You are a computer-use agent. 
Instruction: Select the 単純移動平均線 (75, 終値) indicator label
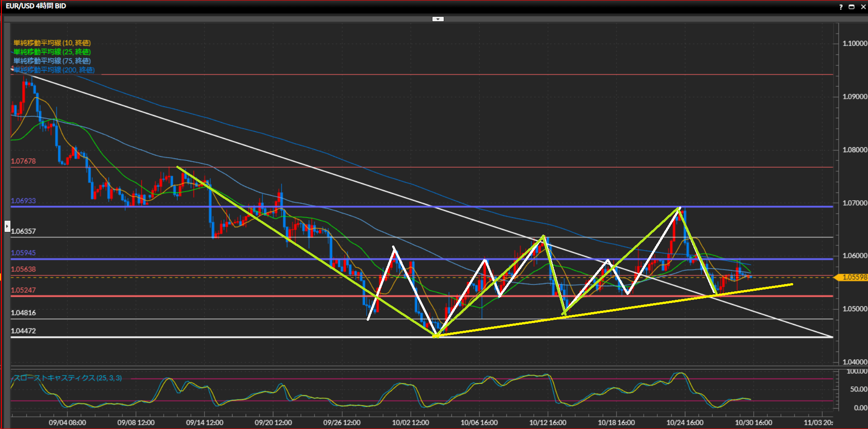point(52,61)
